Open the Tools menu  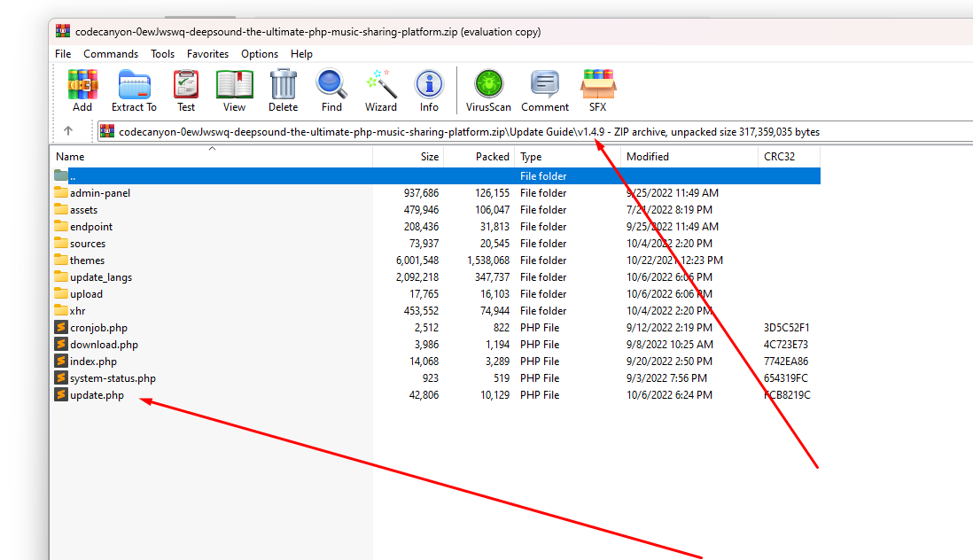(x=162, y=54)
